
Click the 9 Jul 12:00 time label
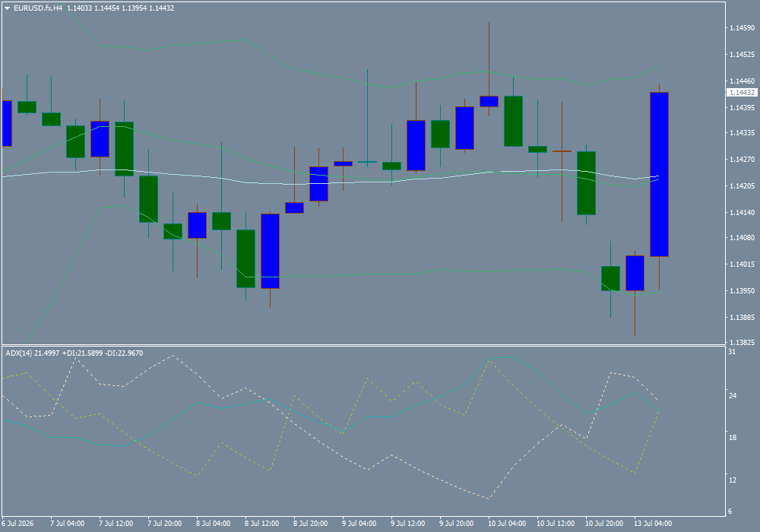tap(407, 524)
